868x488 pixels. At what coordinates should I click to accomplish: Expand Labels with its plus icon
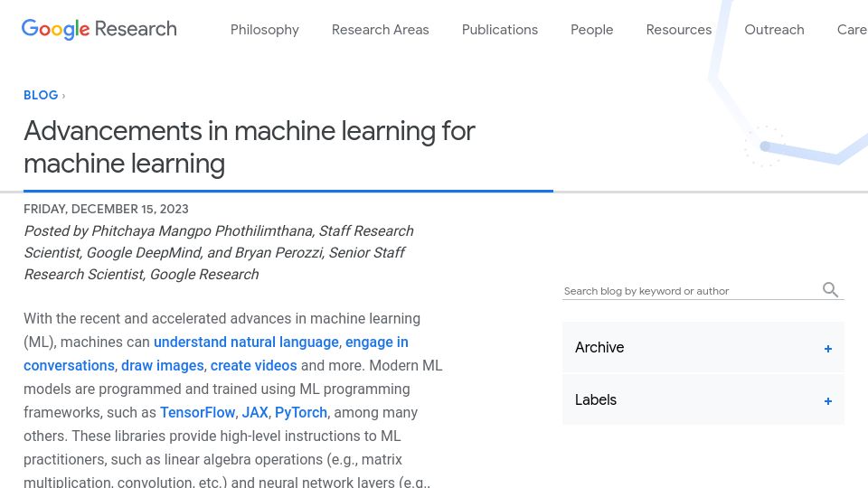coord(827,401)
